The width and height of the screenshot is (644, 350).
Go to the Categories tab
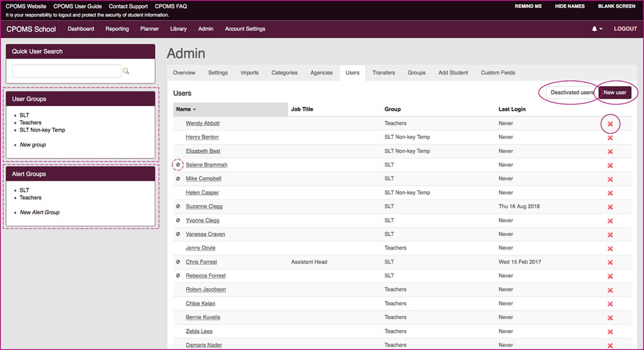point(284,73)
